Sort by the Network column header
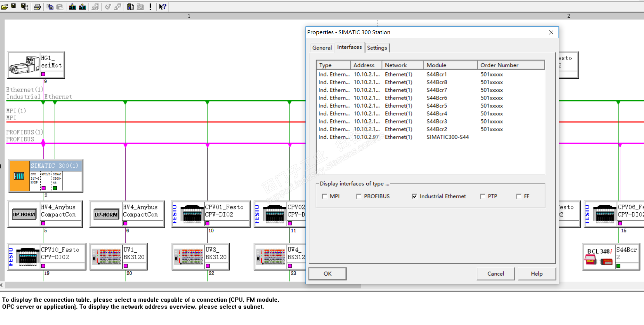Viewport: 644px width, 325px height. (403, 65)
